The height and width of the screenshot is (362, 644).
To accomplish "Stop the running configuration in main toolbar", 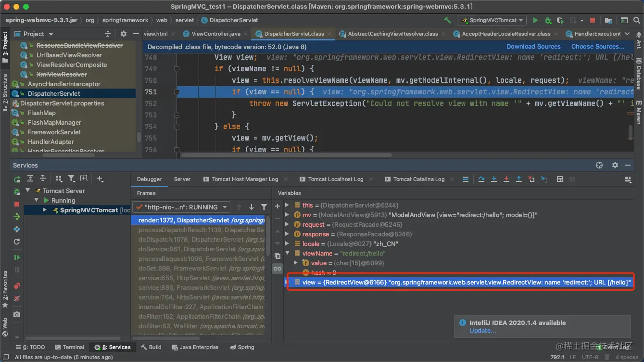I will 593,20.
